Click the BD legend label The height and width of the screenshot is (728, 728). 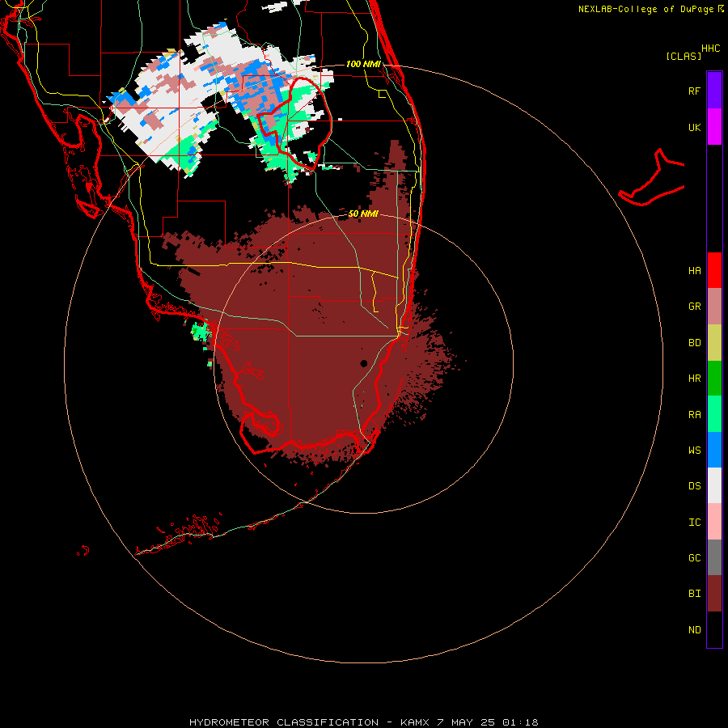click(694, 343)
